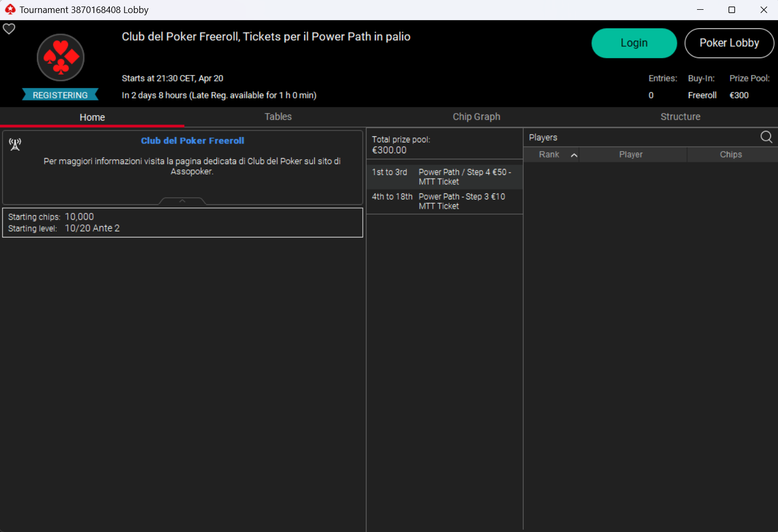
Task: Click the €300 prize pool value
Action: [739, 95]
